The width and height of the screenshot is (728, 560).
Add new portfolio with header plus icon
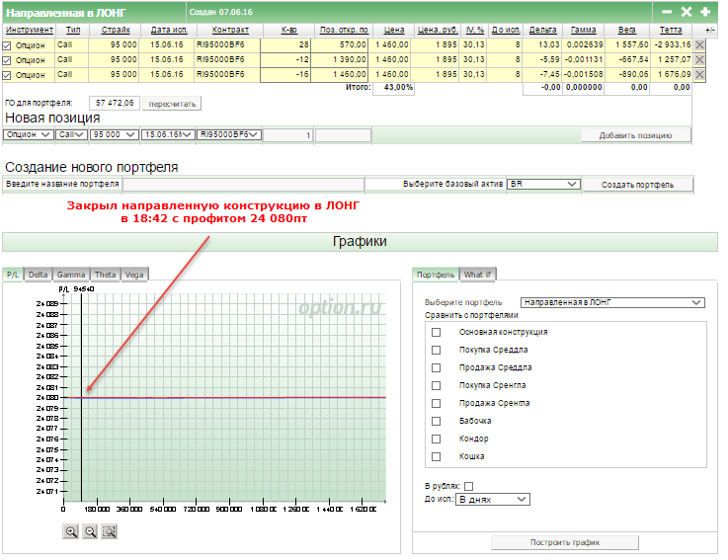click(x=705, y=12)
